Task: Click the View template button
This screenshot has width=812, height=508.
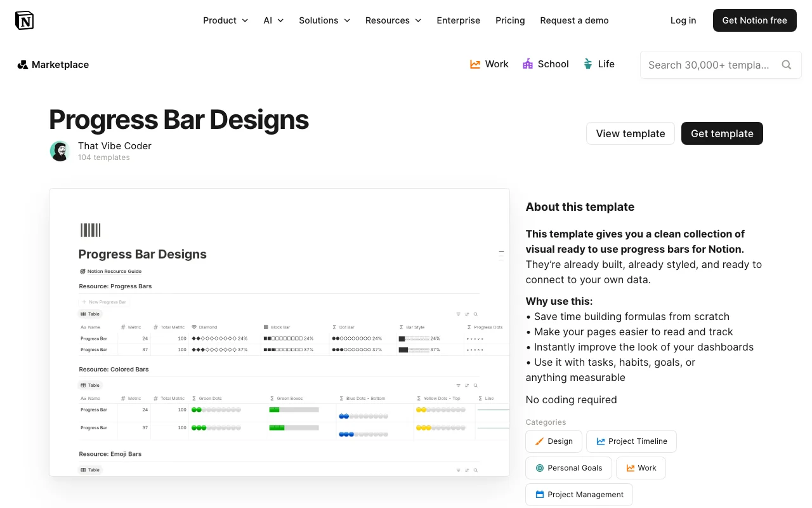Action: point(631,133)
